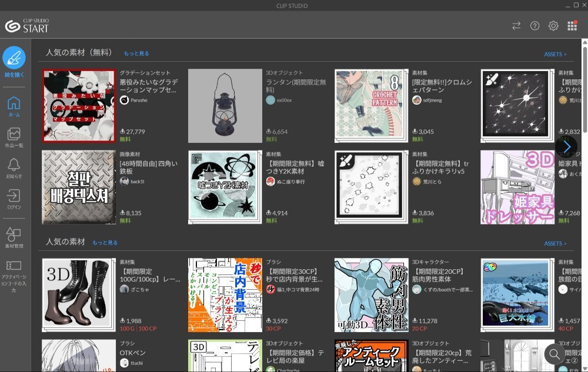Click title 【期間限定30CP】秒で店内背景
The height and width of the screenshot is (372, 588).
click(x=294, y=275)
